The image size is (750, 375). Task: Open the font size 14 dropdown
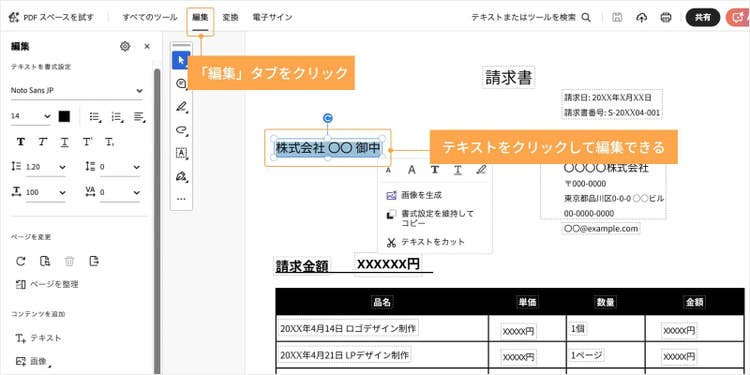(x=31, y=116)
